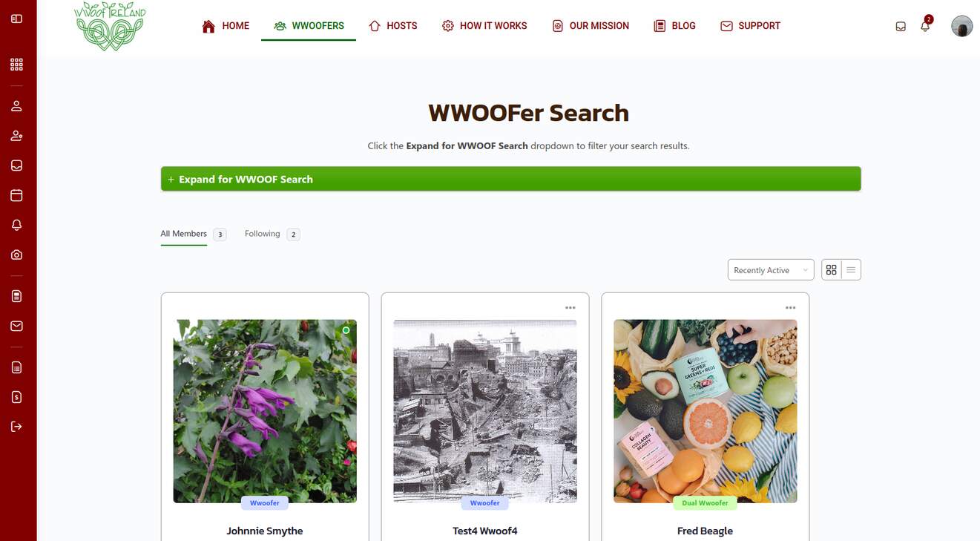Image resolution: width=980 pixels, height=541 pixels.
Task: Open the user avatar in top right
Action: click(961, 26)
